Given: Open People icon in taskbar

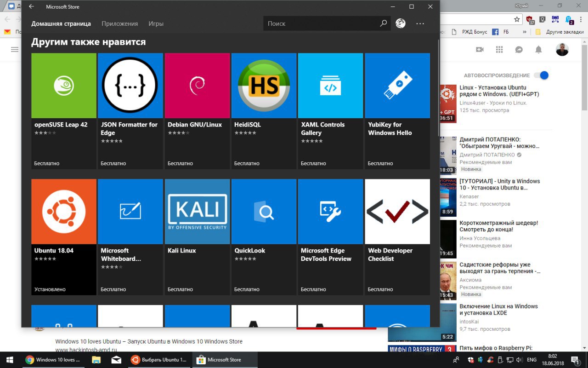Looking at the screenshot, I should tap(456, 360).
